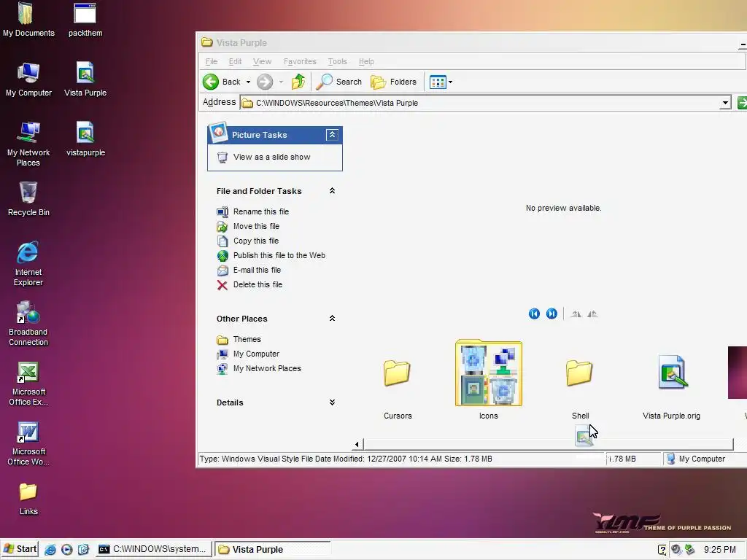Click E-mail this file
The height and width of the screenshot is (560, 747).
(x=257, y=270)
